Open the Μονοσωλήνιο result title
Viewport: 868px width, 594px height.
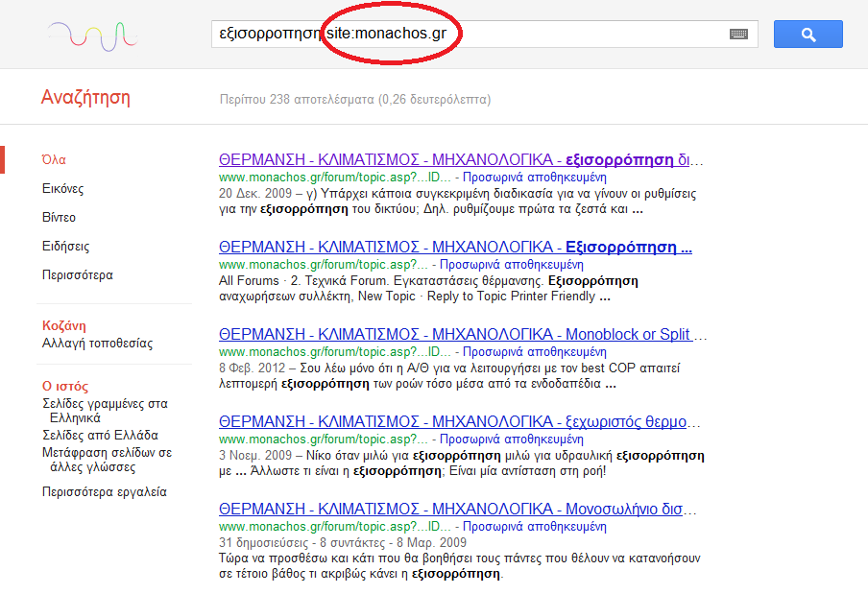pos(460,510)
